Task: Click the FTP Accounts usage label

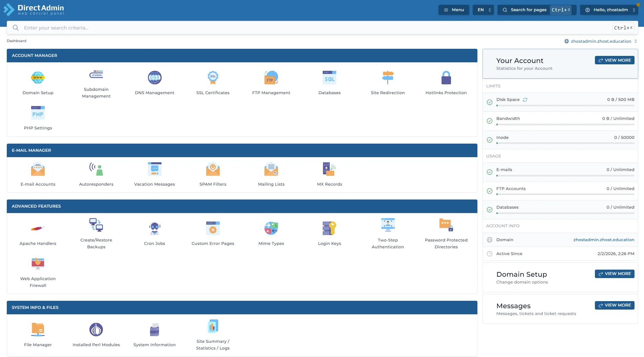Action: (x=511, y=189)
